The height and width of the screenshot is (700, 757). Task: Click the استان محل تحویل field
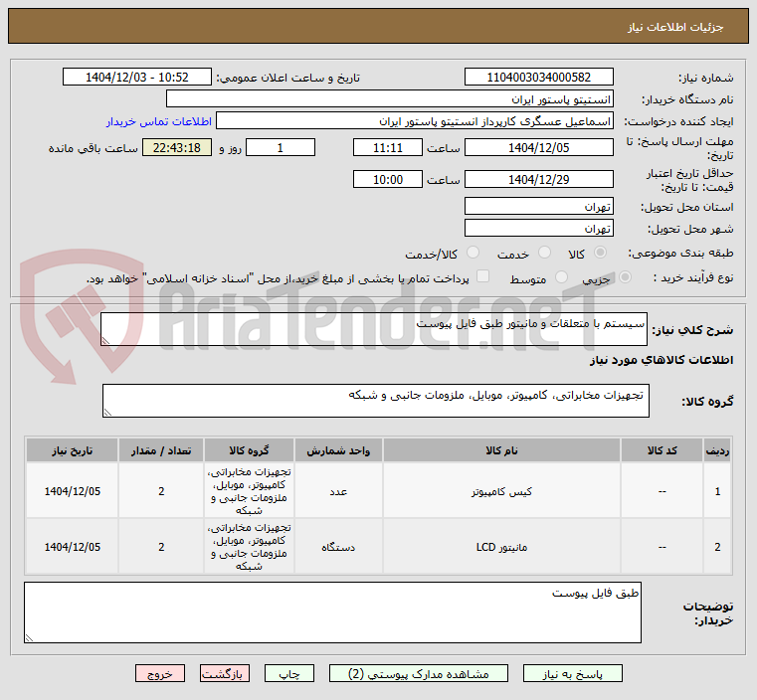(539, 207)
